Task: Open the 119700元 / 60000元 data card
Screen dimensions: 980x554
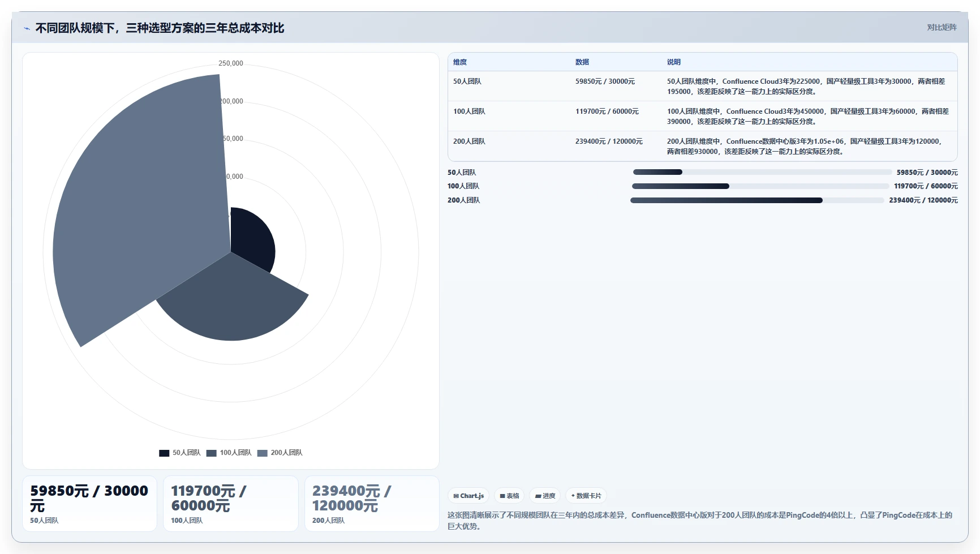Action: click(231, 504)
